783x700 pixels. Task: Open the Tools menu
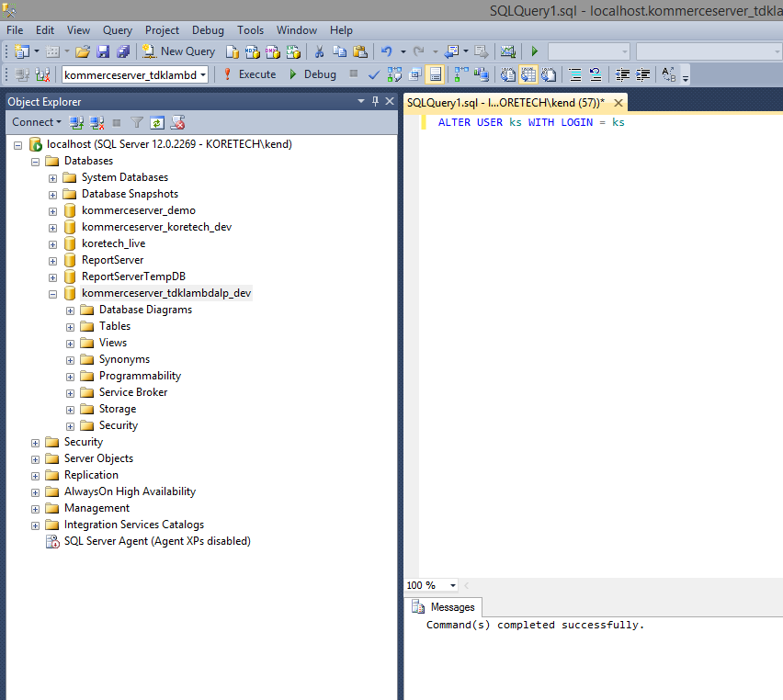[x=250, y=30]
